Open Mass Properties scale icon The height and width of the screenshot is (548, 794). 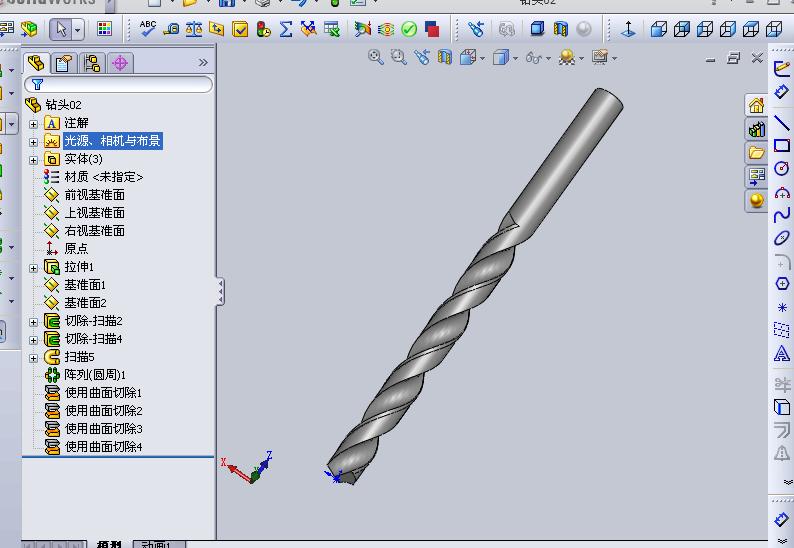click(194, 29)
